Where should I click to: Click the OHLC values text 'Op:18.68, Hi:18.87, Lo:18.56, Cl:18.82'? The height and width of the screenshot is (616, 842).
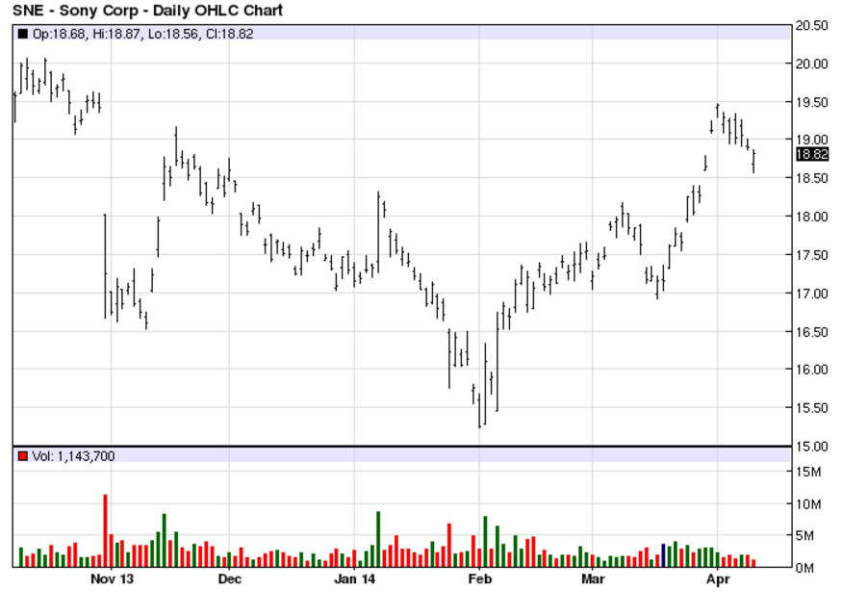[142, 34]
